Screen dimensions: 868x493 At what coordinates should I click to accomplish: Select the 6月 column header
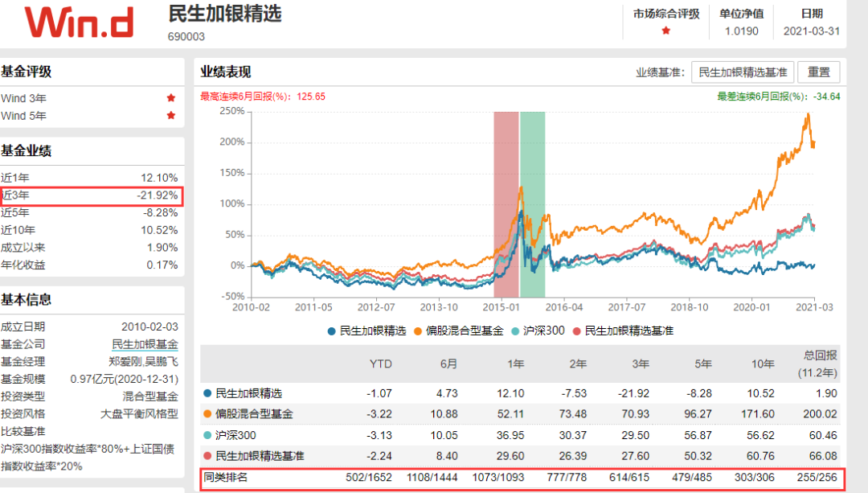pos(449,364)
